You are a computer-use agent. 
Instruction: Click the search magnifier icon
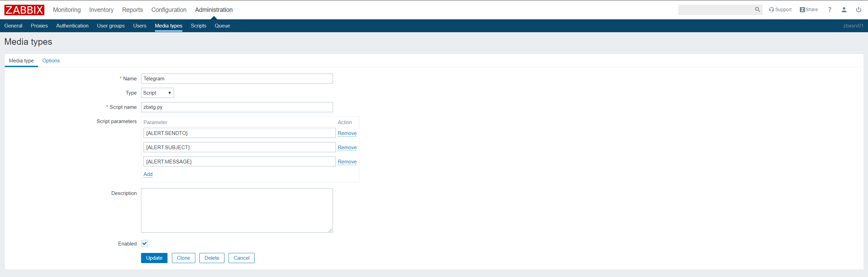click(x=757, y=10)
